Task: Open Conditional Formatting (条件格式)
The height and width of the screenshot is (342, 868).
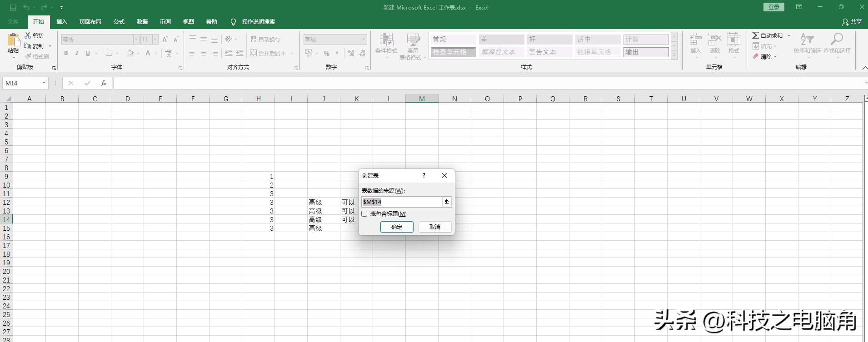Action: click(x=386, y=46)
